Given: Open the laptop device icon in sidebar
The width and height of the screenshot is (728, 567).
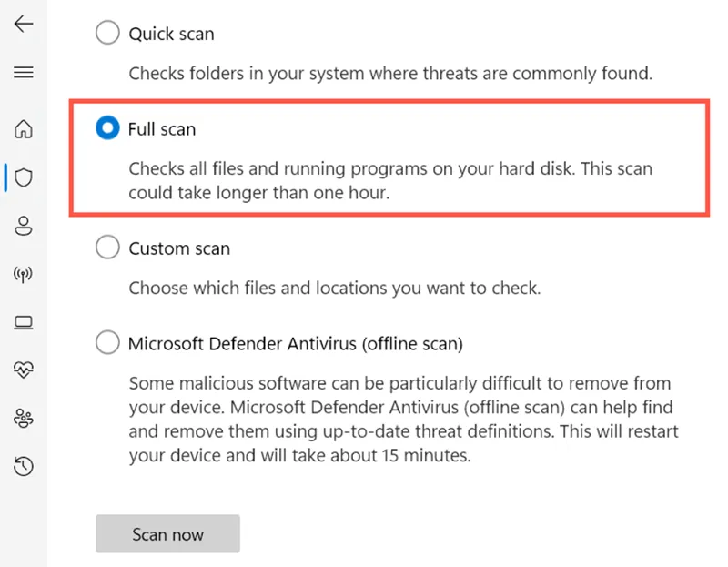Looking at the screenshot, I should 24,322.
